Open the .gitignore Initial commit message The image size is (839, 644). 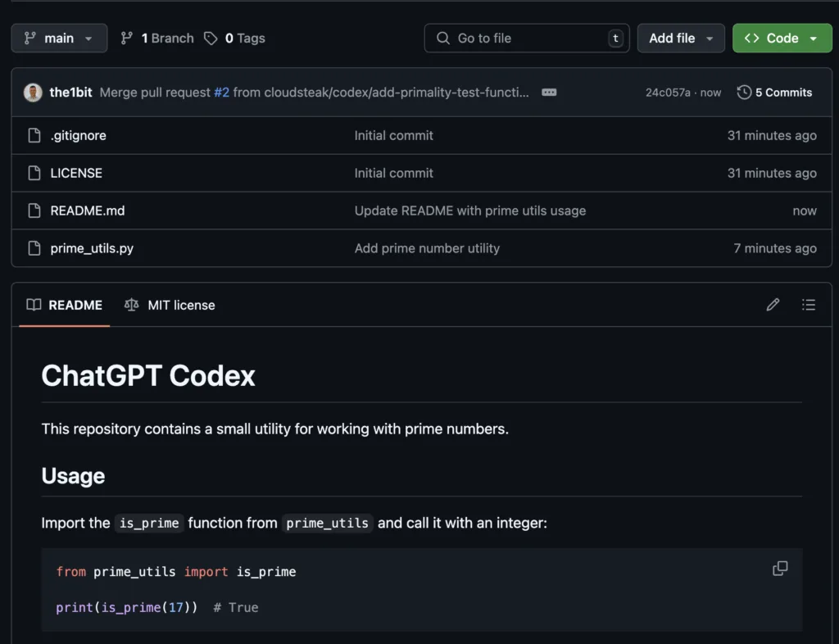(394, 135)
